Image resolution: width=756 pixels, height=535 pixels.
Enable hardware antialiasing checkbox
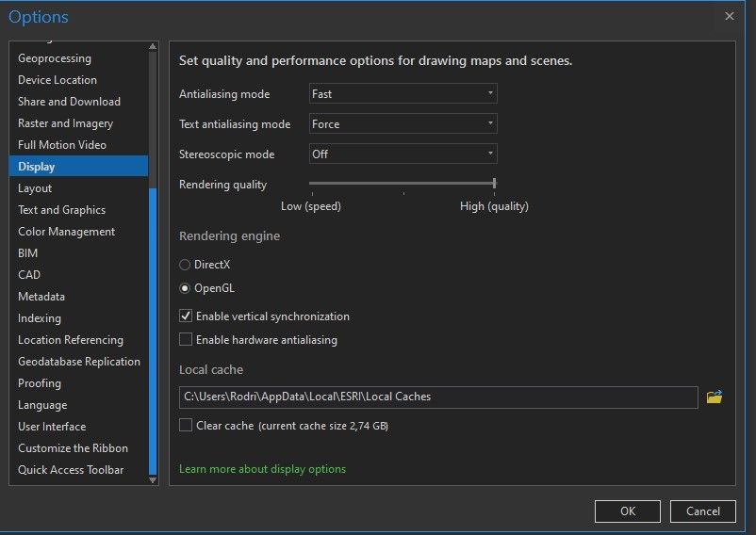click(186, 340)
